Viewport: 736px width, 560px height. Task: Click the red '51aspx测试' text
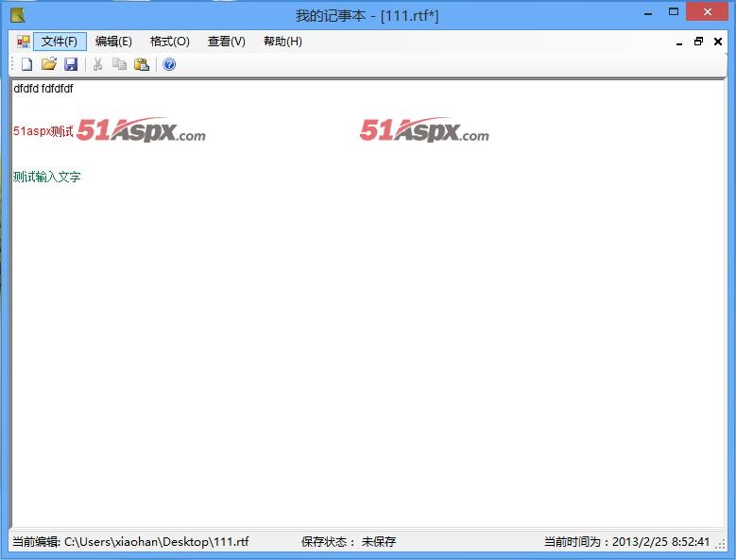point(43,131)
